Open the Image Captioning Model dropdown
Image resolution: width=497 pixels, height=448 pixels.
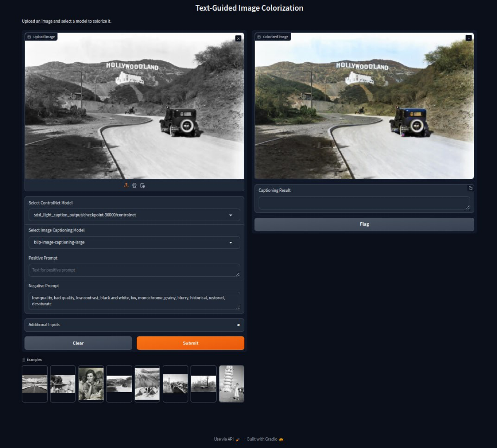(x=134, y=243)
